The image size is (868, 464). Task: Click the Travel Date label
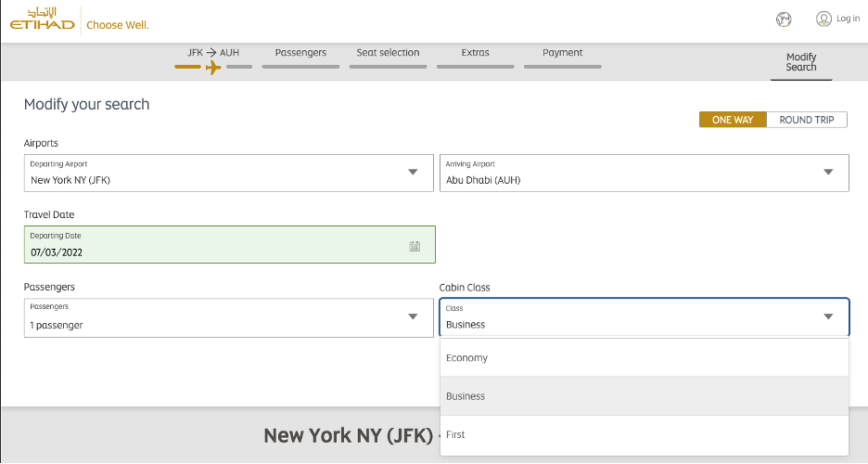[x=49, y=215]
